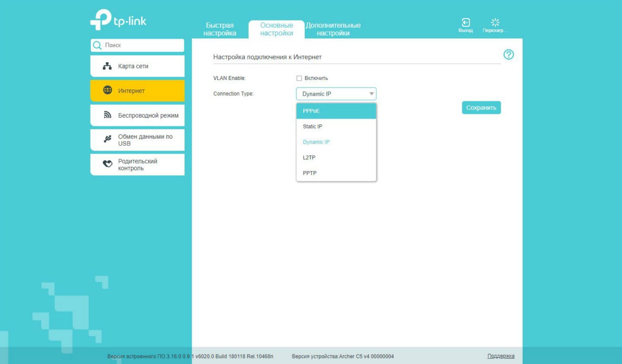Click the USB sharing icon
The image size is (622, 364).
click(x=108, y=139)
